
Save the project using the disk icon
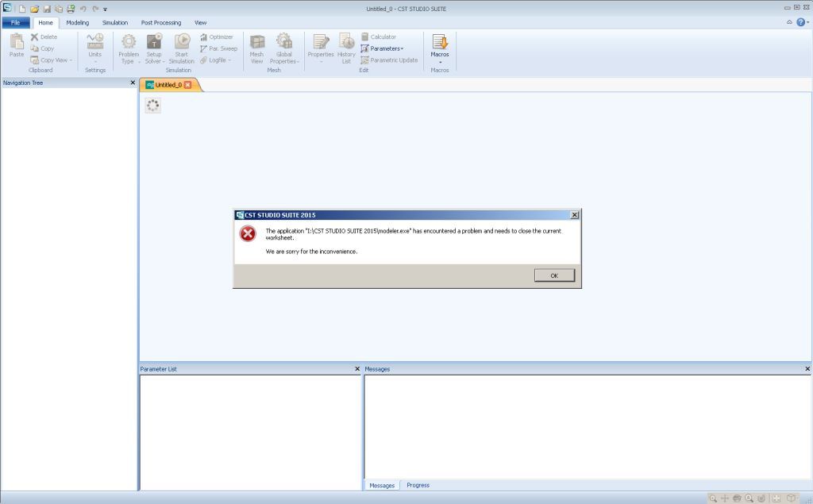(47, 9)
